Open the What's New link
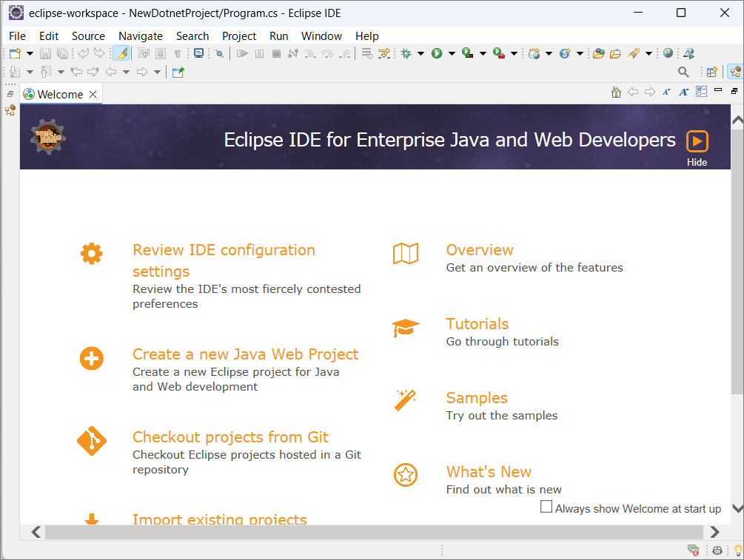 click(x=489, y=472)
